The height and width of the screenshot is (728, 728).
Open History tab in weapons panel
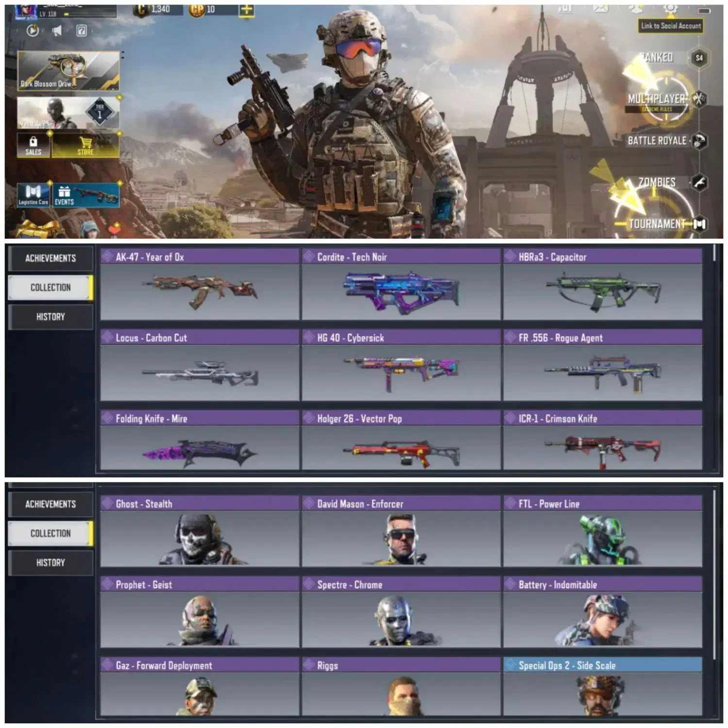tap(50, 317)
